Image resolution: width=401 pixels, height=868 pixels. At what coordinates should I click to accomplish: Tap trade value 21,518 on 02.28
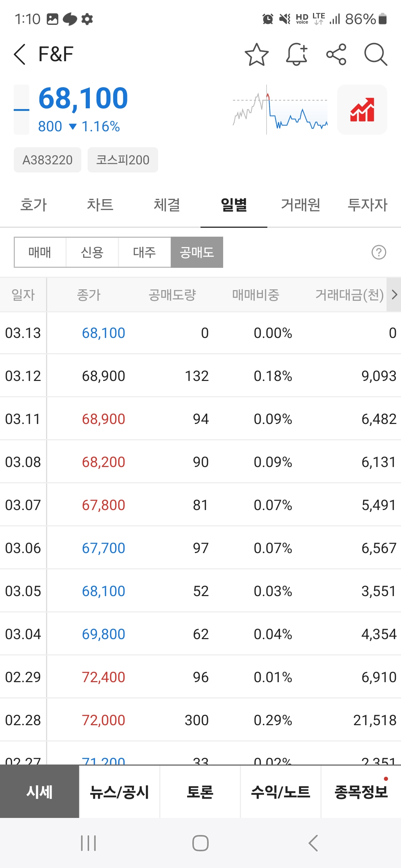(375, 720)
